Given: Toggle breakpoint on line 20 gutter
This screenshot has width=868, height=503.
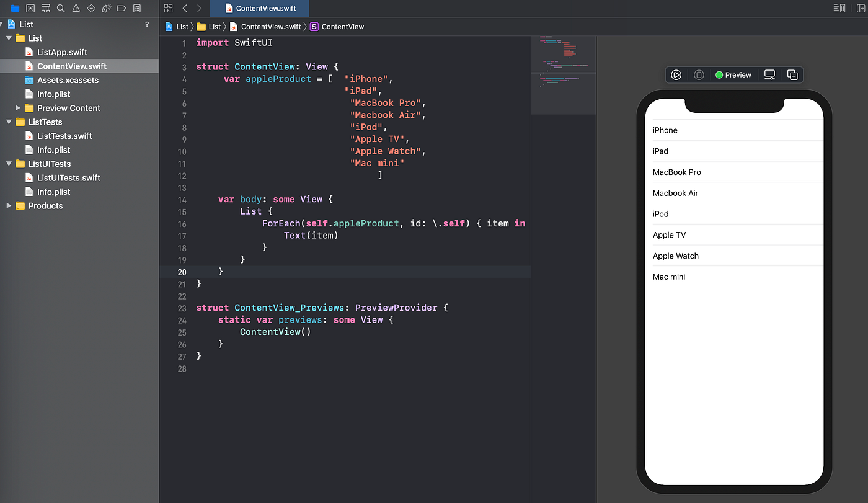Looking at the screenshot, I should coord(182,272).
